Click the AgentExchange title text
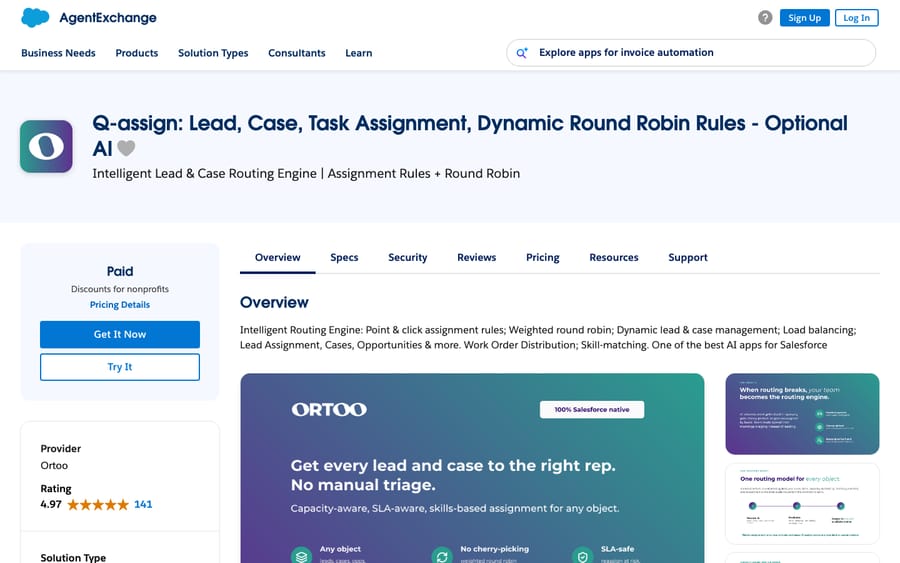The width and height of the screenshot is (900, 563). point(108,18)
